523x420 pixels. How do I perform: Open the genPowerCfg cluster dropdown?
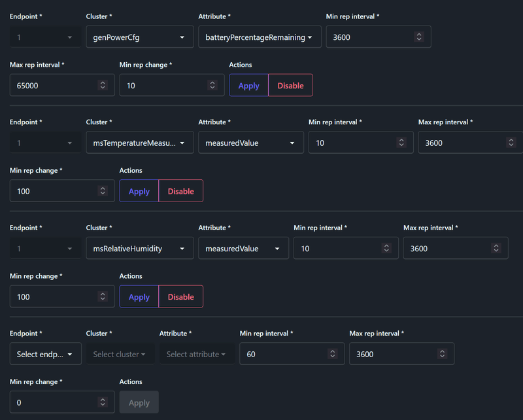point(139,37)
